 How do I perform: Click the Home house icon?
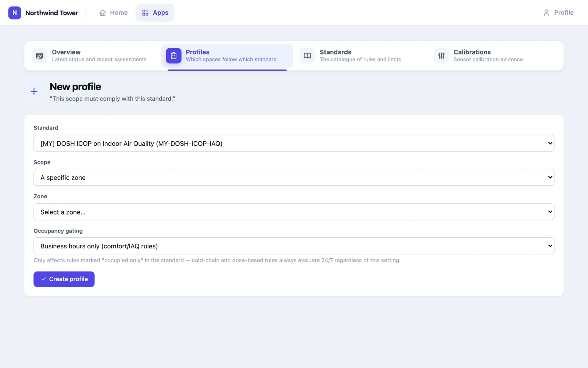click(103, 13)
